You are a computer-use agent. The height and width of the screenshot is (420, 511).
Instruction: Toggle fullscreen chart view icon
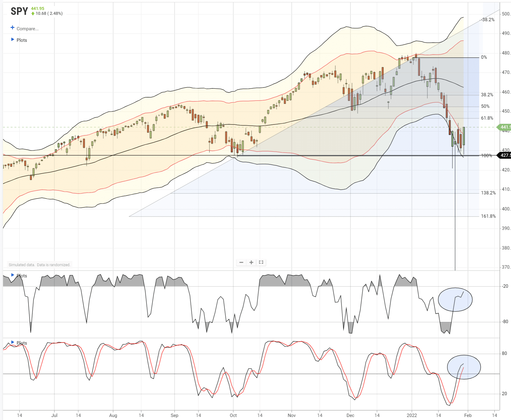(x=261, y=262)
